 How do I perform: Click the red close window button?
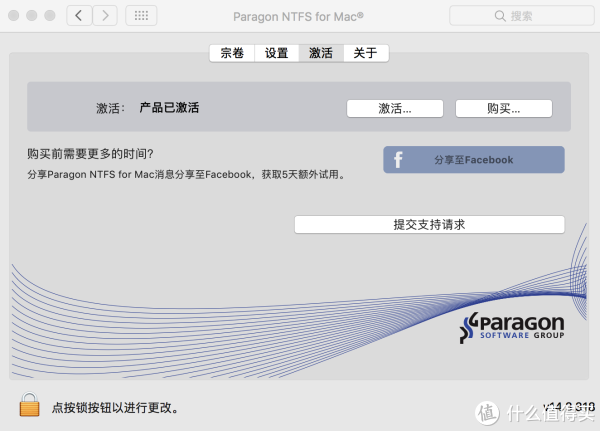click(x=14, y=16)
